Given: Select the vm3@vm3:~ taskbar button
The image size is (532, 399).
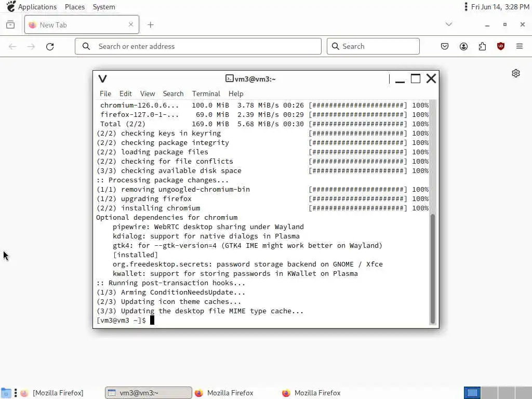Looking at the screenshot, I should (x=148, y=393).
